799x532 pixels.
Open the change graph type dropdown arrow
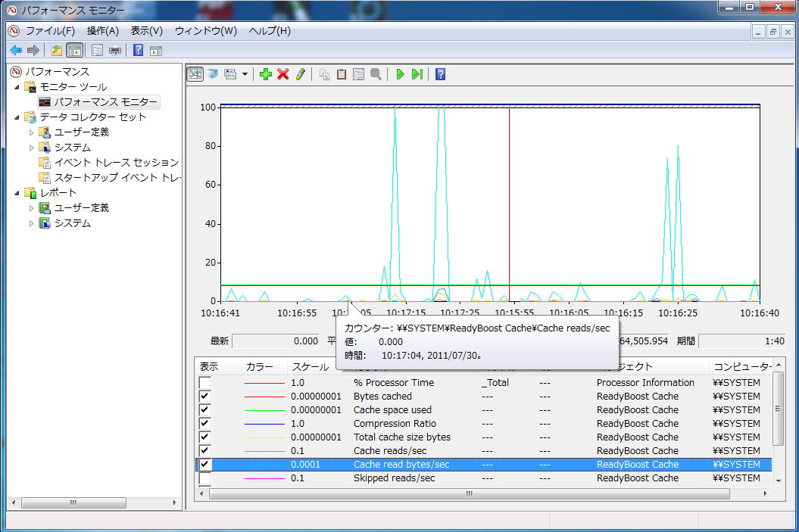(x=245, y=74)
